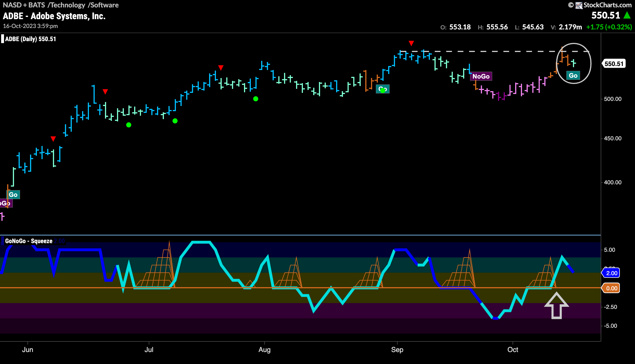Click the open value 553.18
This screenshot has width=635, height=364.
[x=460, y=27]
